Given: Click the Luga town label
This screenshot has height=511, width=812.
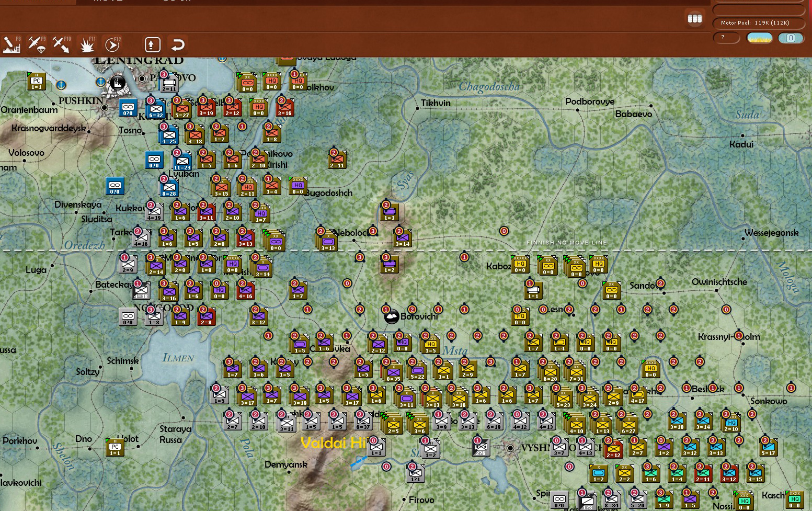Looking at the screenshot, I should tap(36, 270).
